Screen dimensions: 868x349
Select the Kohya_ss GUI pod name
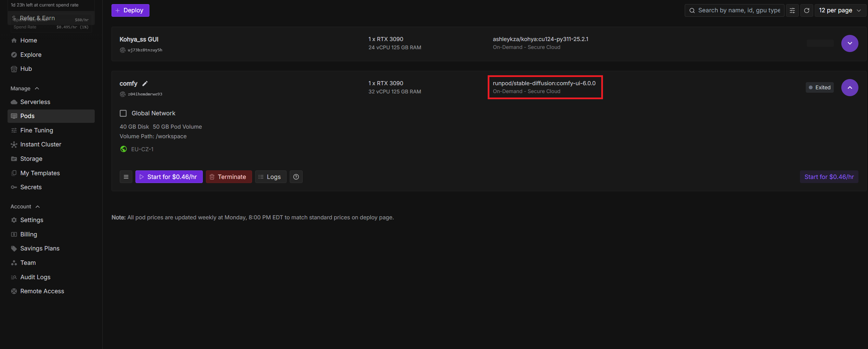point(139,39)
